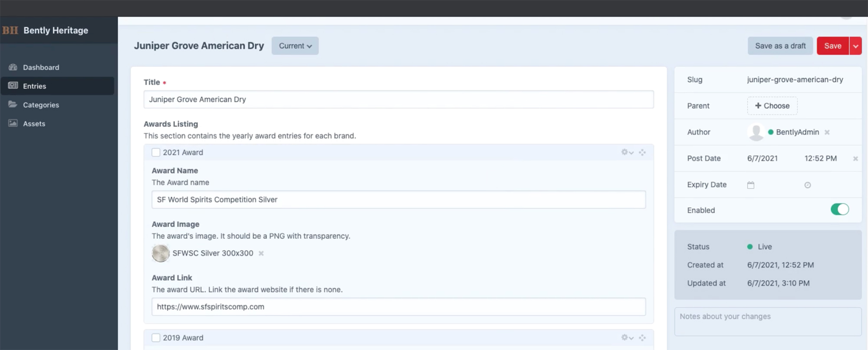Image resolution: width=868 pixels, height=350 pixels.
Task: Open Assets from the sidebar
Action: click(34, 124)
